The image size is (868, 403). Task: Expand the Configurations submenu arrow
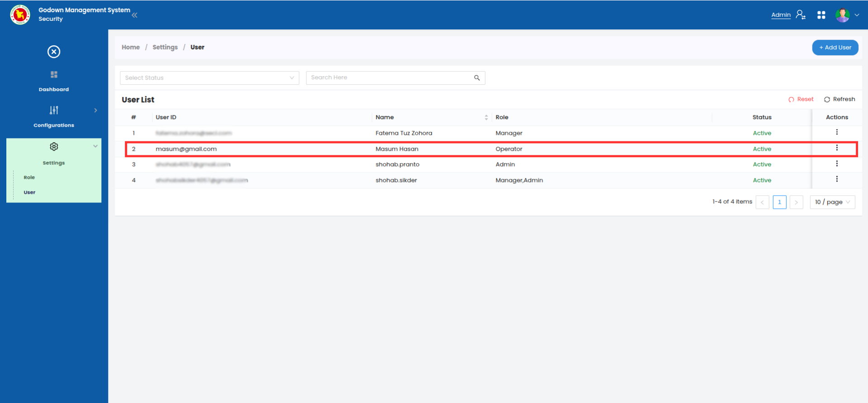(95, 110)
